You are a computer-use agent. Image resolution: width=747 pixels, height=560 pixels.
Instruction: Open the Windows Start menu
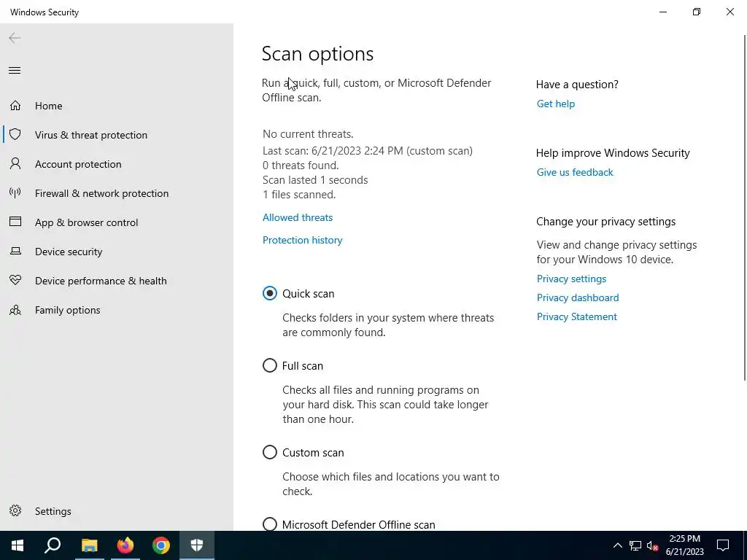tap(18, 545)
